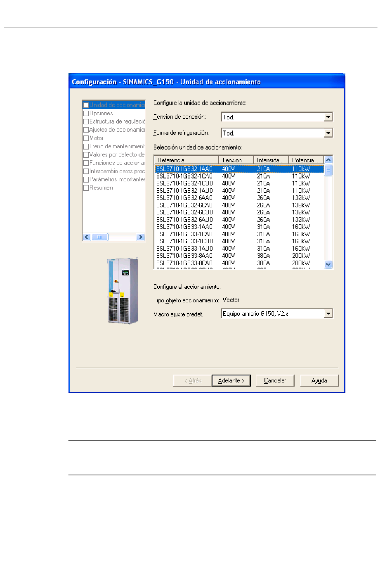Select drive 6SL3710-1GE32-6CA0

click(239, 205)
